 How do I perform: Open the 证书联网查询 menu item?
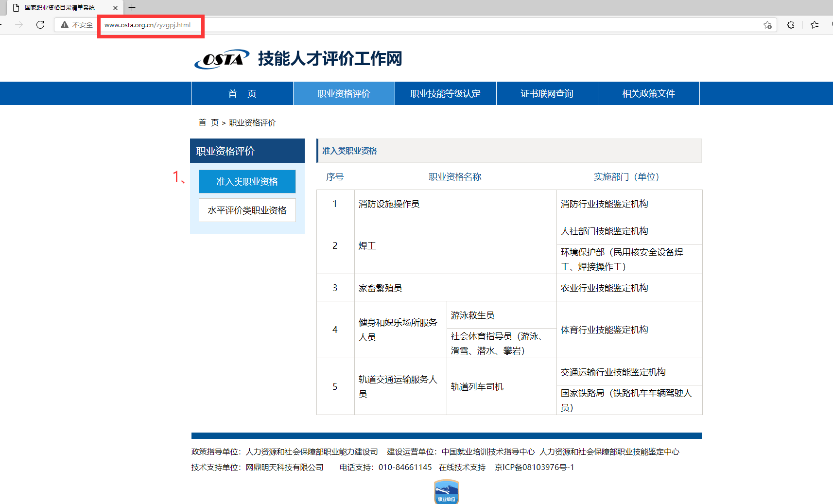coord(546,93)
